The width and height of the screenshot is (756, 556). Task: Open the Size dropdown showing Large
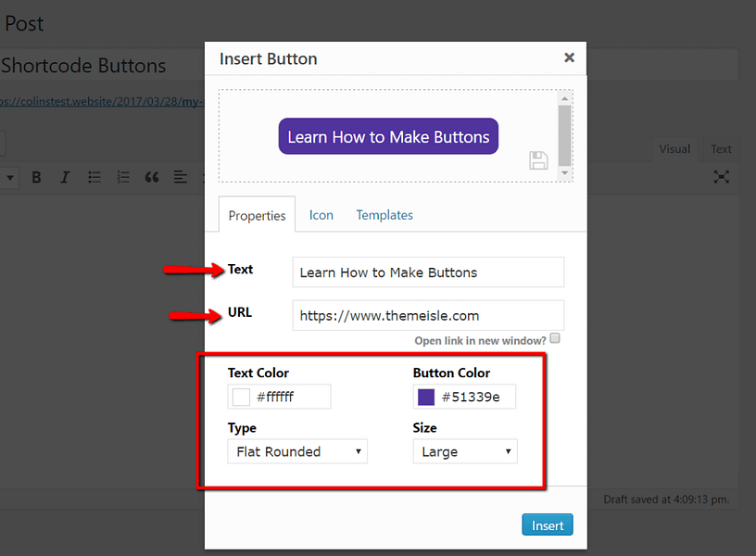tap(465, 451)
